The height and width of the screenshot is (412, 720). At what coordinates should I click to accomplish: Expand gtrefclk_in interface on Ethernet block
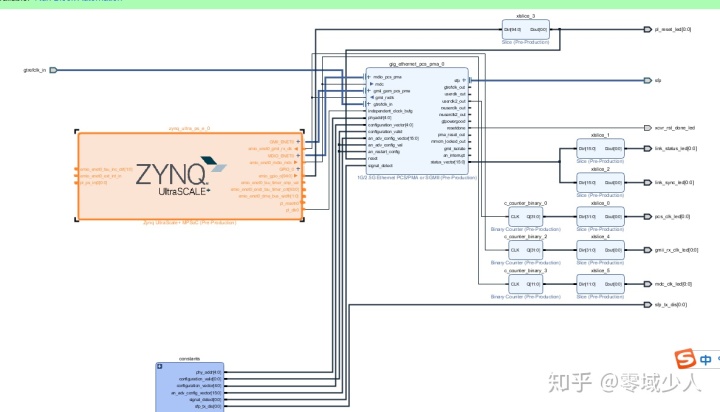(369, 104)
